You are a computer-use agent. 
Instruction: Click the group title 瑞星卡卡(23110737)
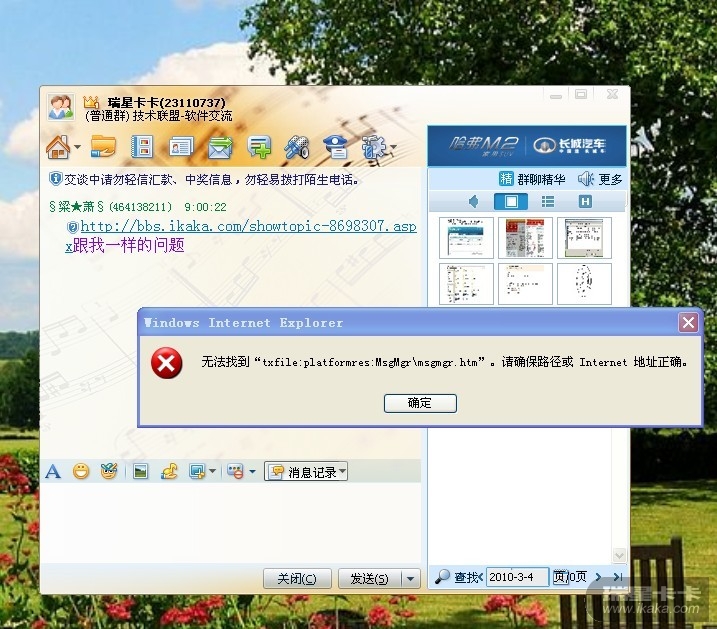(166, 102)
